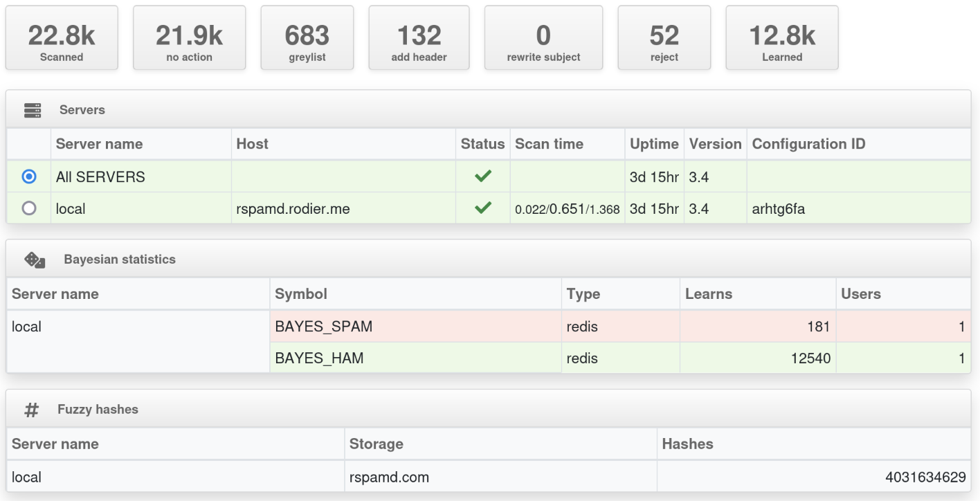
Task: Open the 0 rewrite subject stat box
Action: [543, 38]
